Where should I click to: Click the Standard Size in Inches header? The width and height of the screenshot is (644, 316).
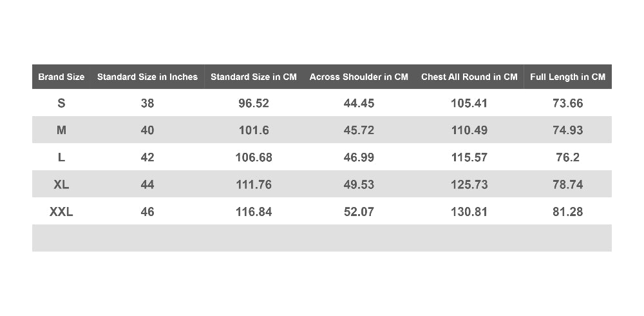(147, 77)
